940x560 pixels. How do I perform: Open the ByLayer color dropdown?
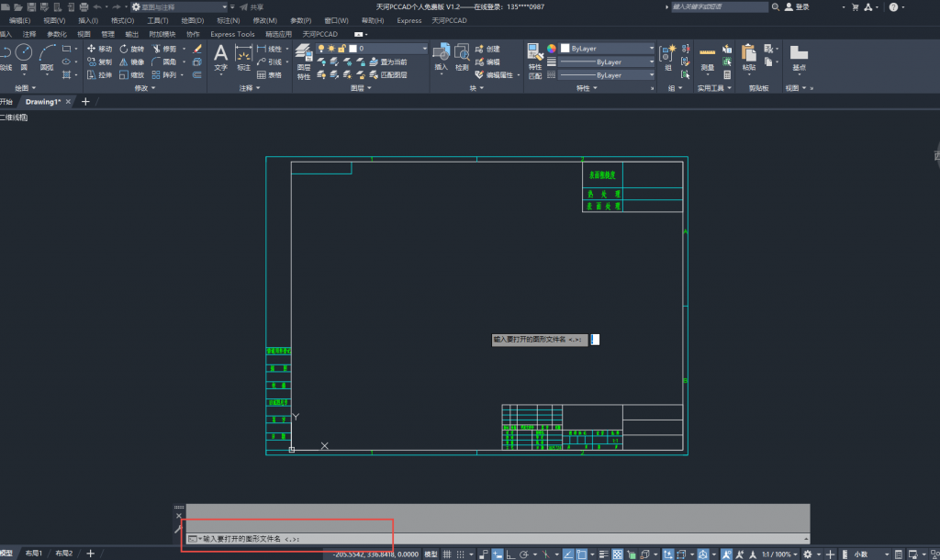point(608,49)
